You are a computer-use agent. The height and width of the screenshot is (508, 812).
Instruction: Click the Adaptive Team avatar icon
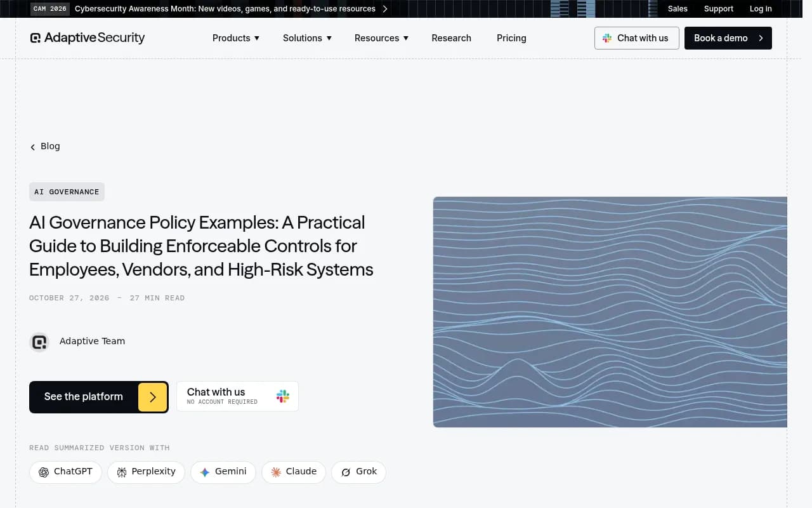click(39, 342)
